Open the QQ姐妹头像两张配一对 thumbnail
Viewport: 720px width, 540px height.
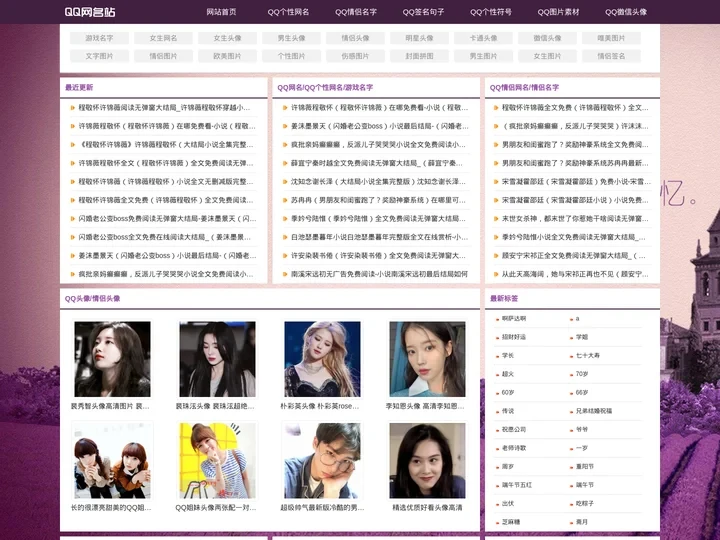click(x=218, y=461)
